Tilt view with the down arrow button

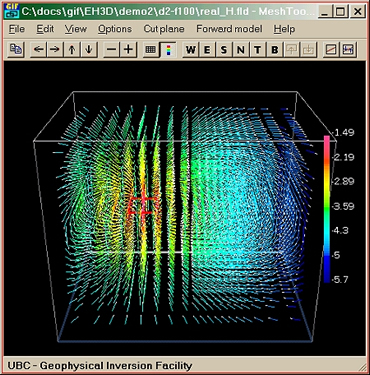coord(88,50)
